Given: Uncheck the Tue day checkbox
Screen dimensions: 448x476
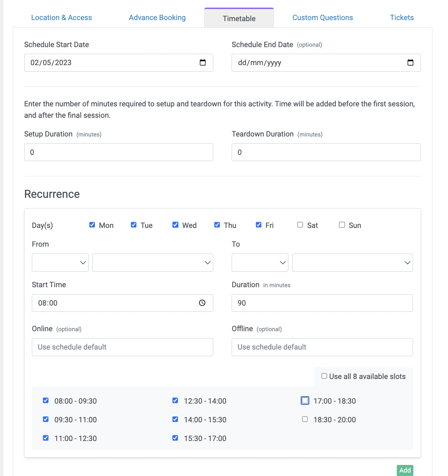Looking at the screenshot, I should (134, 225).
